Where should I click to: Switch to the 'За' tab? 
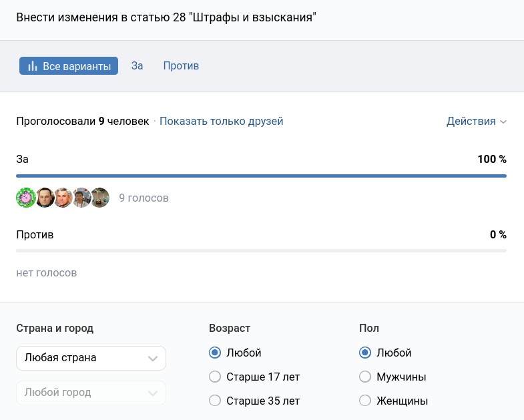[137, 66]
